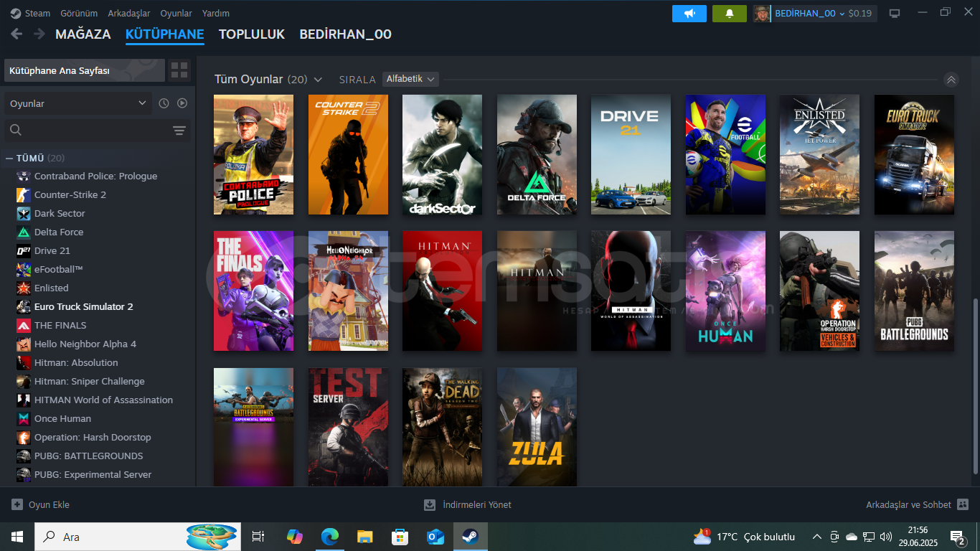
Task: Go to the TOPLULUK tab
Action: (252, 34)
